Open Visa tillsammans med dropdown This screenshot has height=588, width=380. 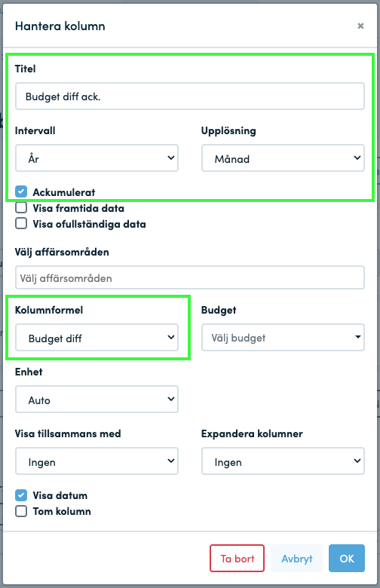pyautogui.click(x=97, y=461)
